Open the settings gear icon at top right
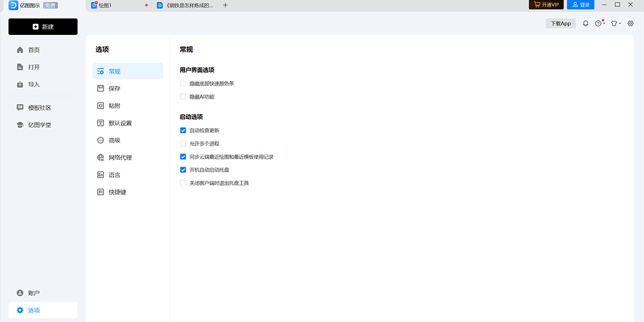Viewport: 644px width, 322px height. (631, 24)
